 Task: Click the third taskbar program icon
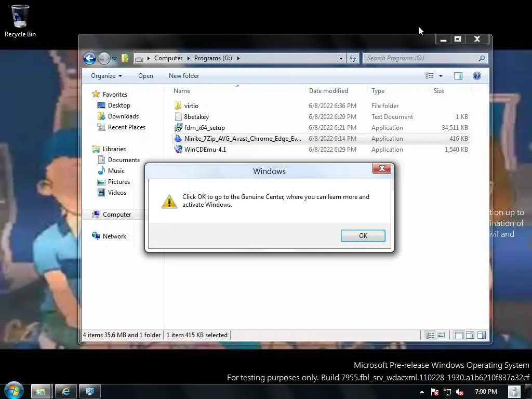pos(89,391)
